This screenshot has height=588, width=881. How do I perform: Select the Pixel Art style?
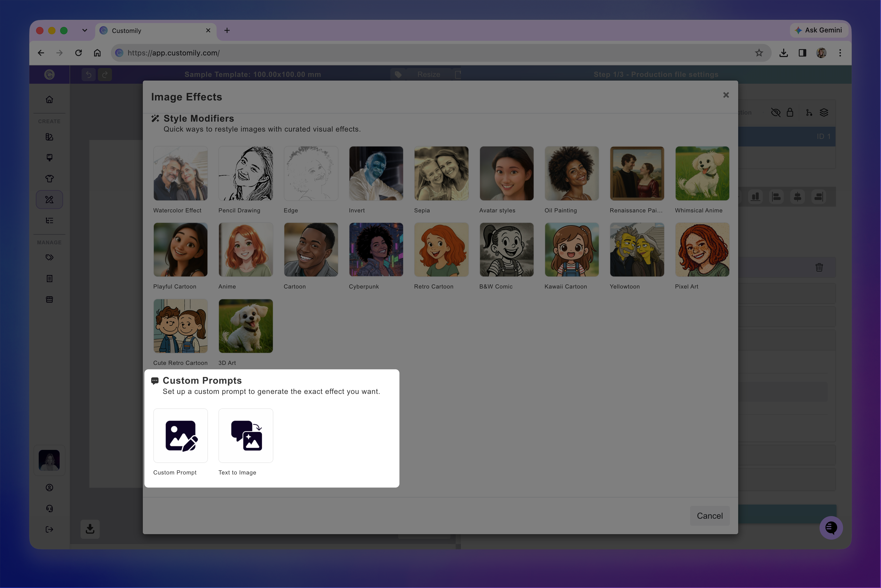click(x=703, y=250)
